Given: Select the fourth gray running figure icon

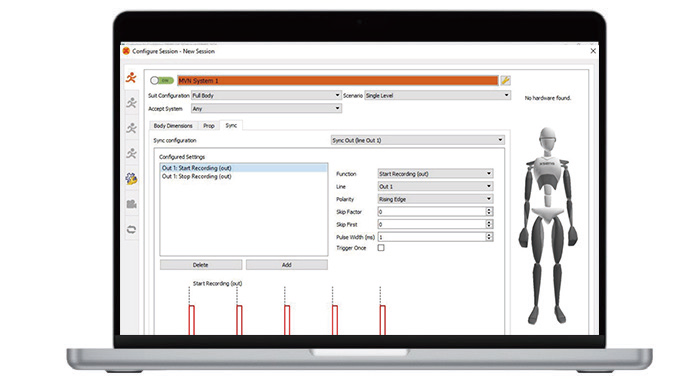Looking at the screenshot, I should coord(131,153).
